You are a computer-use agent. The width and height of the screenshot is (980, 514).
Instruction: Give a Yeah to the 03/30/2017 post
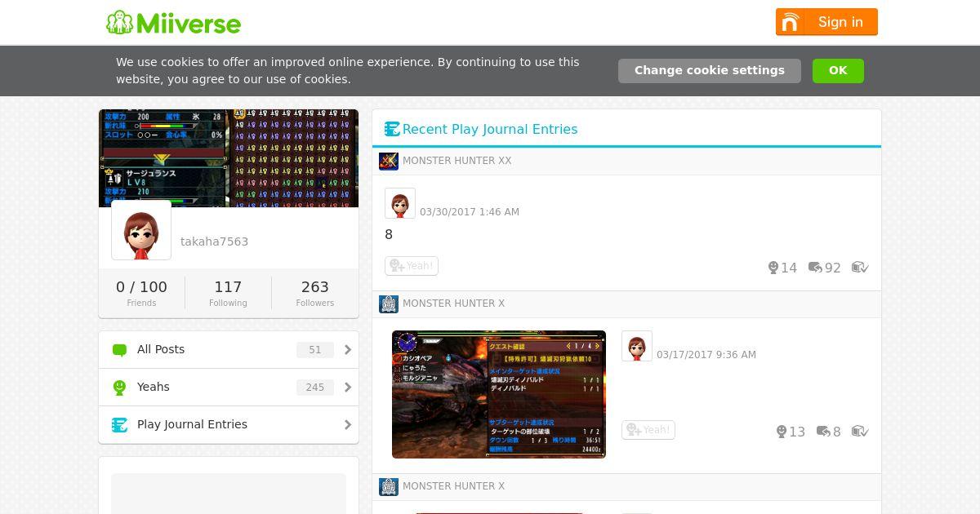click(x=412, y=266)
